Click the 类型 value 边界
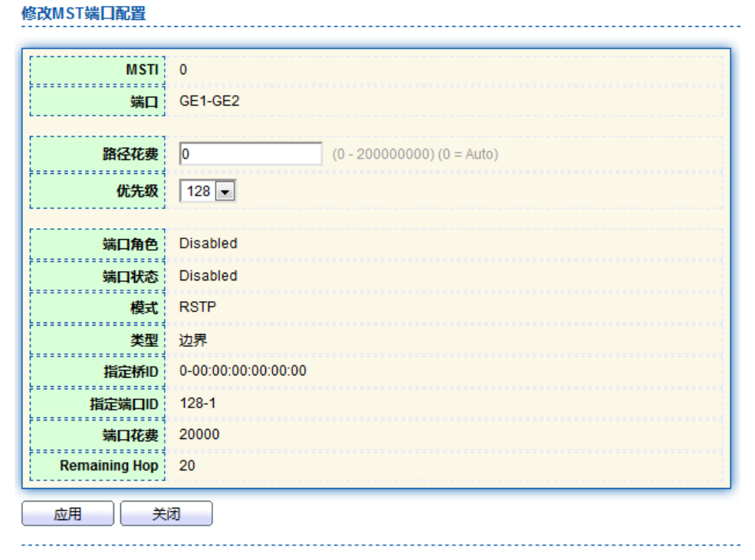The height and width of the screenshot is (560, 755). 193,341
